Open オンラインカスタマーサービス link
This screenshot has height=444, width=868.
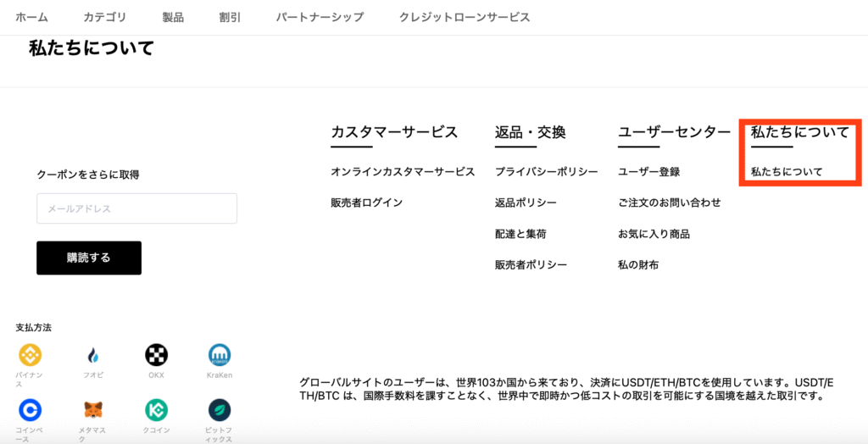(x=403, y=172)
